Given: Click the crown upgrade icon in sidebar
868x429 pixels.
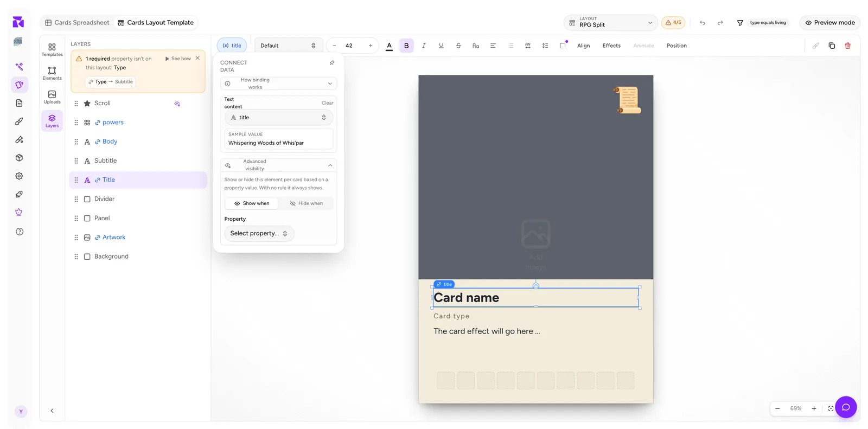Looking at the screenshot, I should (20, 212).
